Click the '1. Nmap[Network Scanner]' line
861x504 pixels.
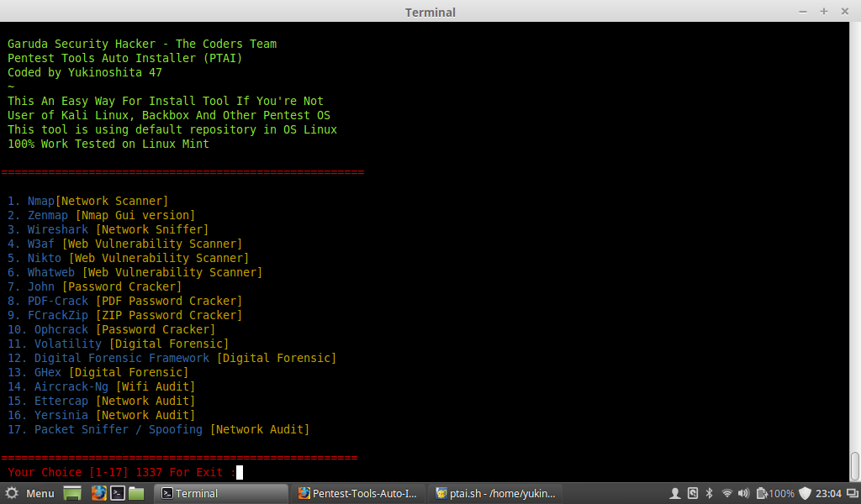point(87,202)
